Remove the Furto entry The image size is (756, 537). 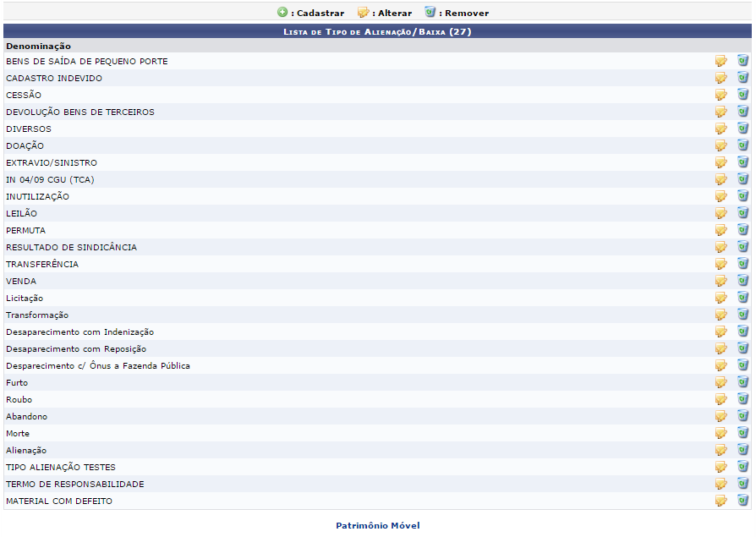coord(742,382)
